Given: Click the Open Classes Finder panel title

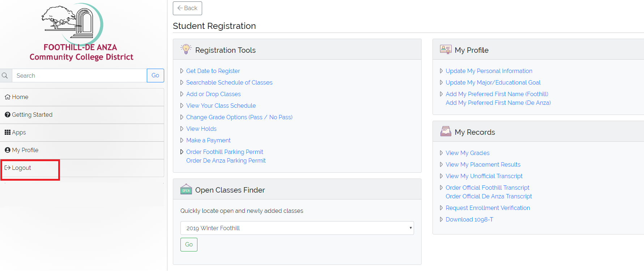Looking at the screenshot, I should [230, 190].
